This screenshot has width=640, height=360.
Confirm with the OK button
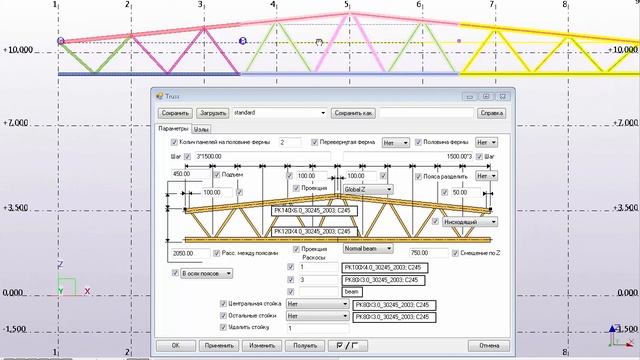[176, 346]
